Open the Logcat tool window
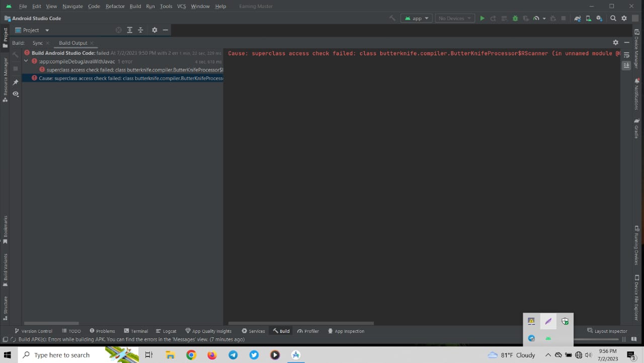This screenshot has width=644, height=363. pos(166,331)
